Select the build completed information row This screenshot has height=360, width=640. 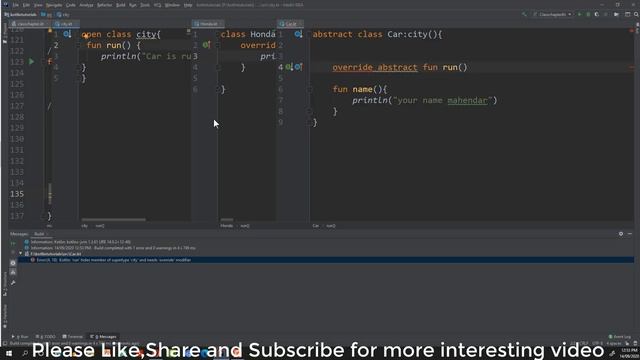pos(113,248)
